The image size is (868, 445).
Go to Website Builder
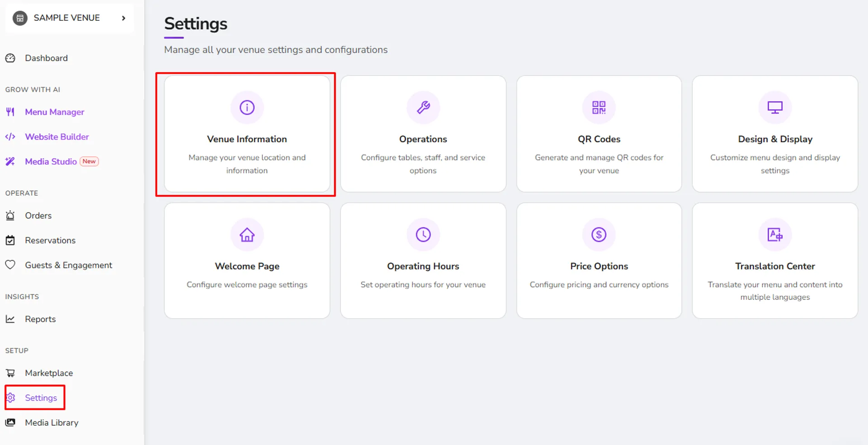pos(57,137)
